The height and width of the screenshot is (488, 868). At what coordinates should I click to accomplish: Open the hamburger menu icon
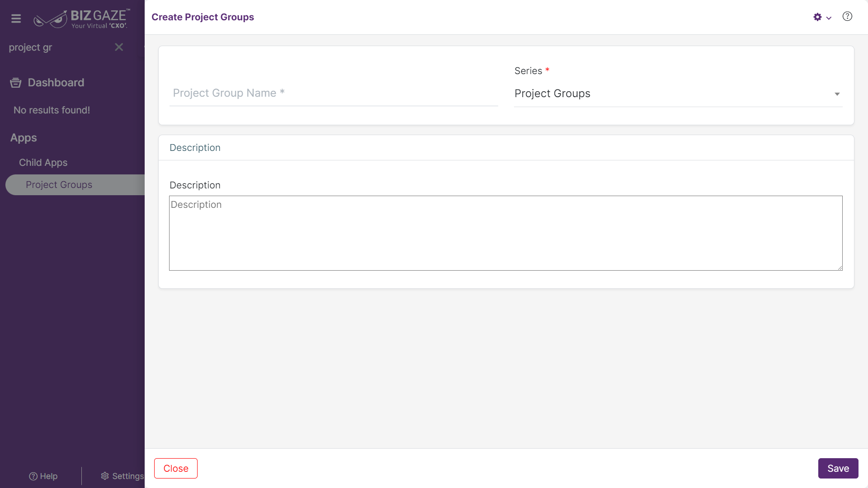[16, 19]
